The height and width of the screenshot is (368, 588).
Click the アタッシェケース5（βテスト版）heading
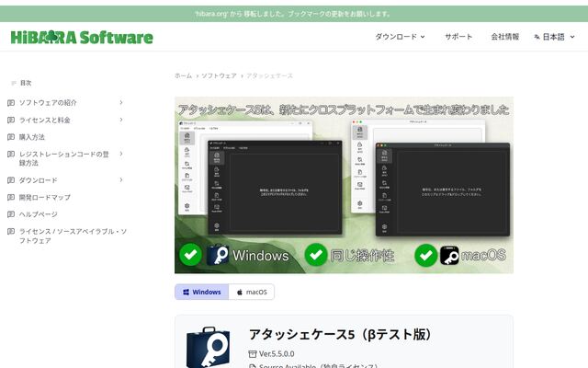coord(340,334)
